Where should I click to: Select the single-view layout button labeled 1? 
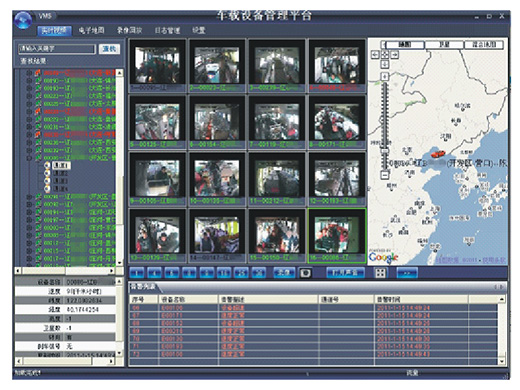tap(137, 273)
